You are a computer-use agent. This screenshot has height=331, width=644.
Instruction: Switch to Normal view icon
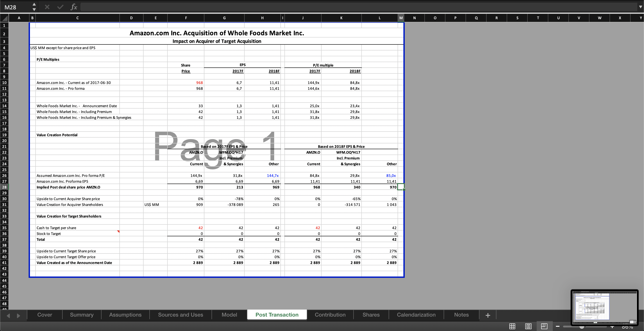pos(512,326)
